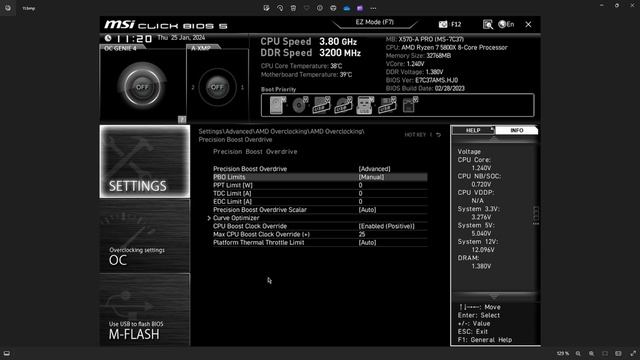
Task: Click the 'Boot Priority' label
Action: click(278, 89)
